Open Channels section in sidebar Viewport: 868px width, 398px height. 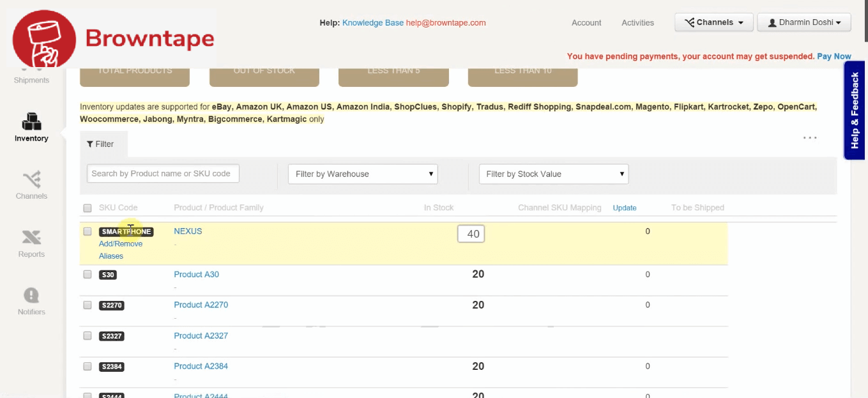click(31, 185)
